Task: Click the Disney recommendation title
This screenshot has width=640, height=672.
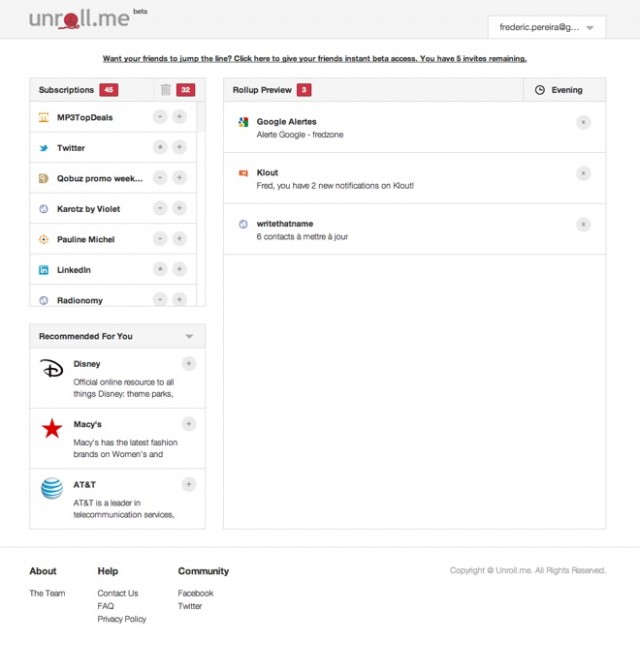Action: 87,364
